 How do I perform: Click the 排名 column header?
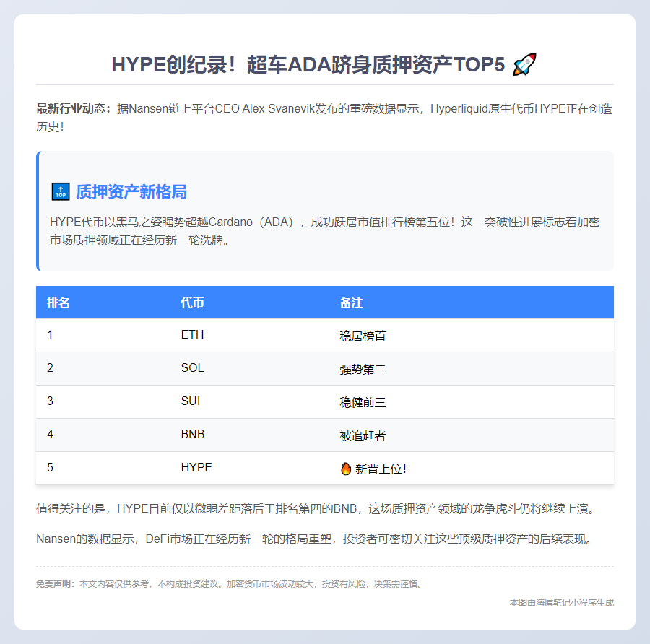(58, 303)
